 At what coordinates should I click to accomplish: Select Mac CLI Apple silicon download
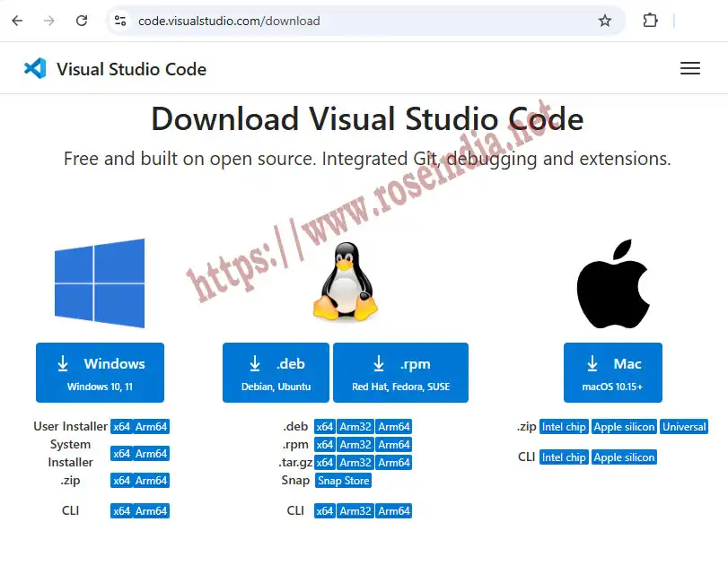(624, 457)
